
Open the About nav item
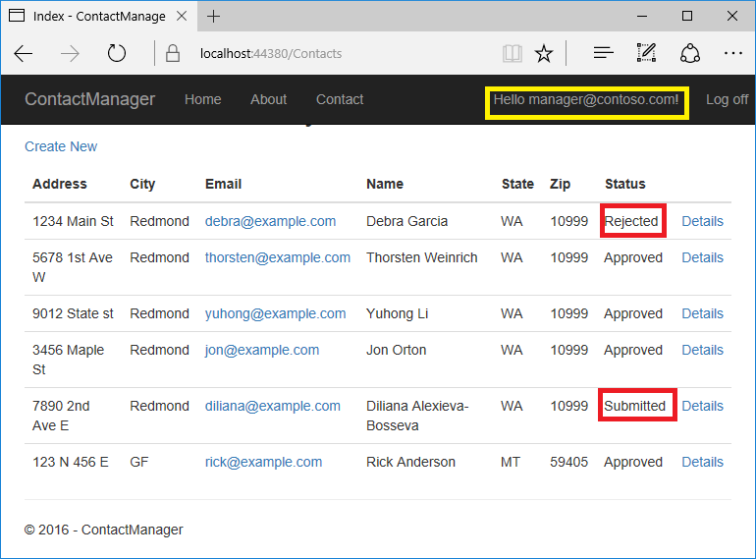[x=268, y=99]
